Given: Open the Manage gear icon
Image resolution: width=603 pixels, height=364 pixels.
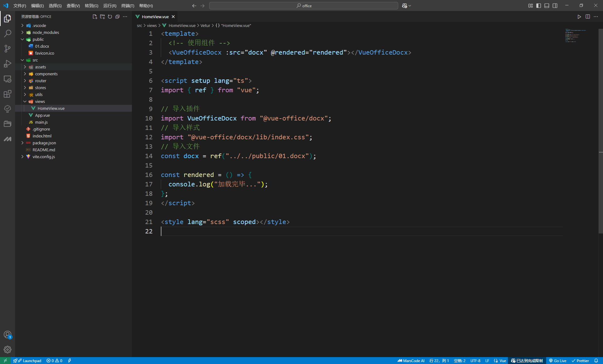Looking at the screenshot, I should click(8, 350).
